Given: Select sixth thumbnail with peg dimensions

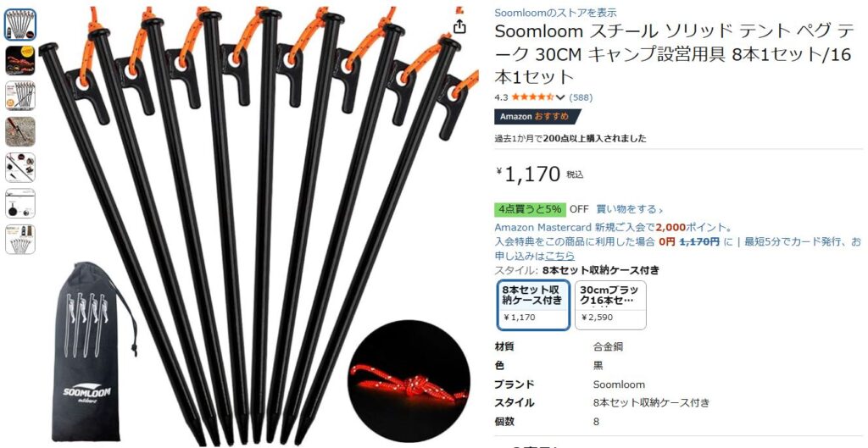Looking at the screenshot, I should tap(20, 203).
